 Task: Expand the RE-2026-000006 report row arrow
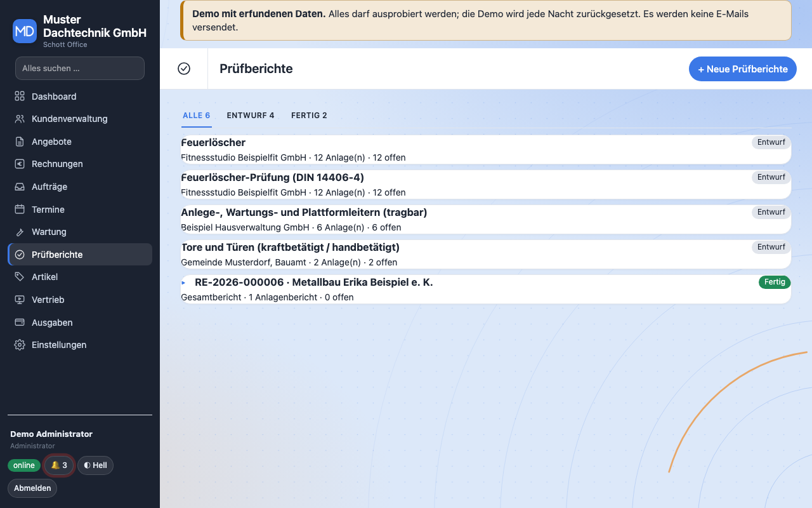pos(183,283)
